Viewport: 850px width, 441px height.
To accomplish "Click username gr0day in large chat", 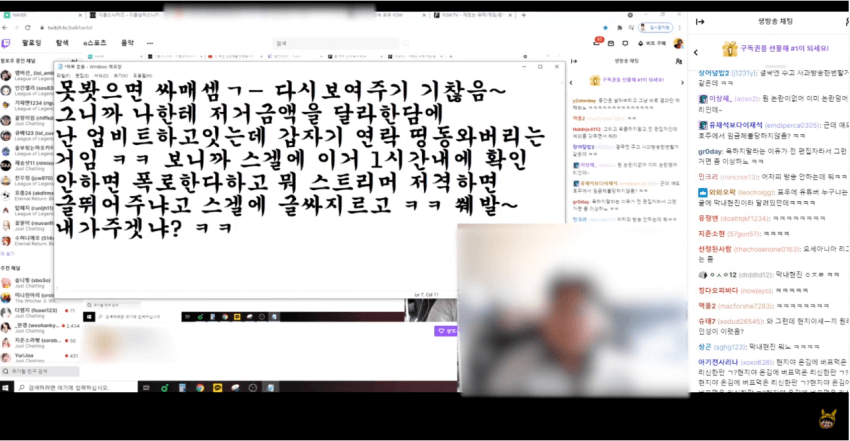I will [710, 151].
